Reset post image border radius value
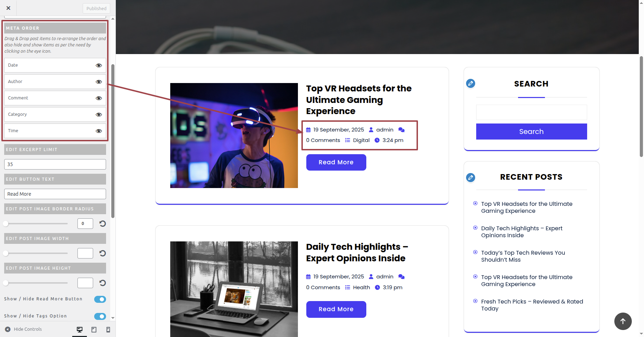Screen dimensions: 644x337 pos(103,224)
